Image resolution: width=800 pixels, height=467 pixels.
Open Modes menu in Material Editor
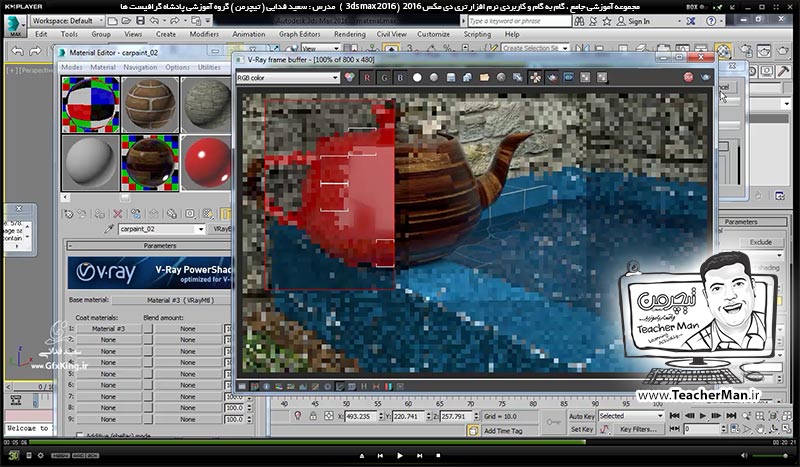click(71, 67)
